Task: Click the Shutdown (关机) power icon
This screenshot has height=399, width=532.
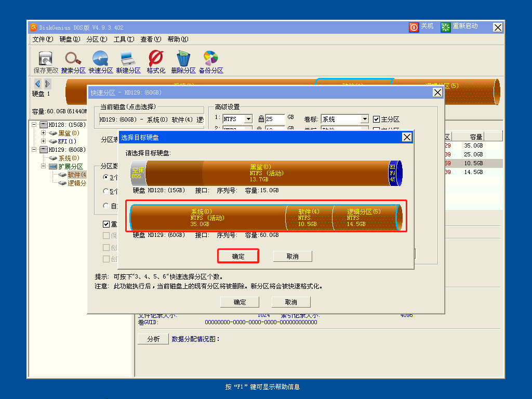Action: (414, 27)
